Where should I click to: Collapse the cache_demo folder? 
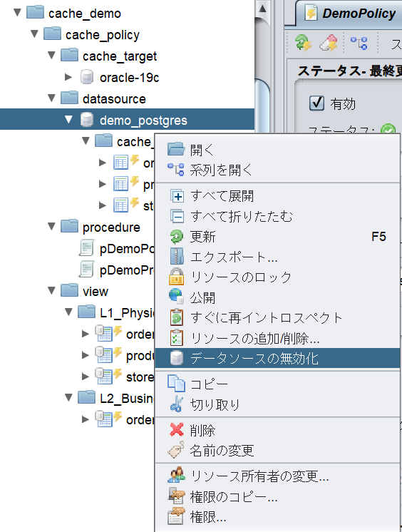[x=17, y=13]
